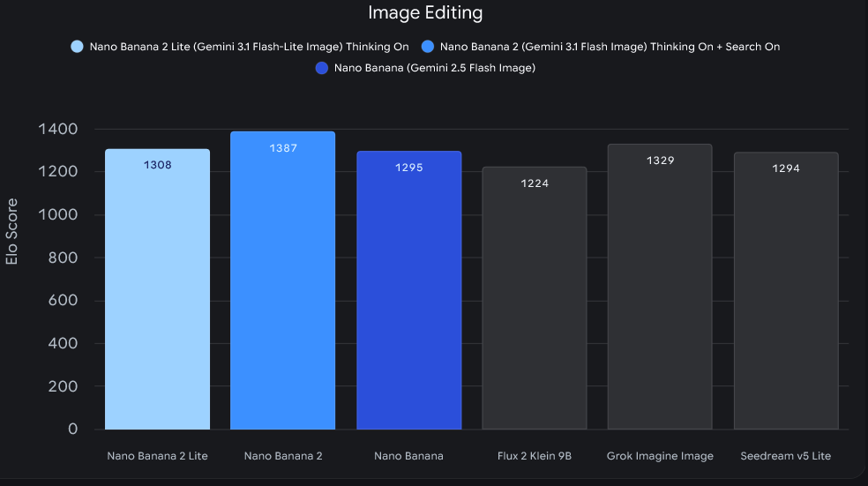Click the value 1224 on the bar
Image resolution: width=868 pixels, height=486 pixels.
535,183
